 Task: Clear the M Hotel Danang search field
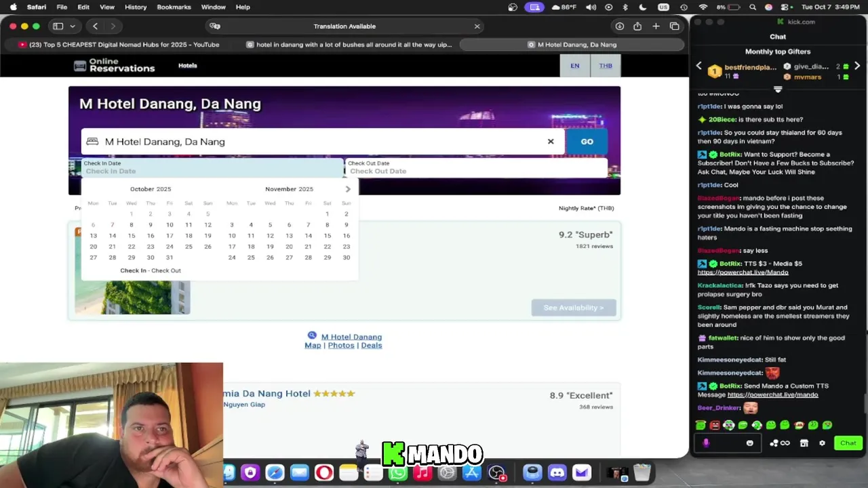551,142
